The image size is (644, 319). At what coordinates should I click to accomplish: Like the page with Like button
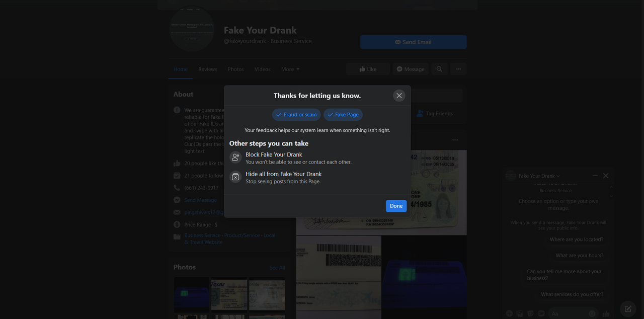[368, 69]
